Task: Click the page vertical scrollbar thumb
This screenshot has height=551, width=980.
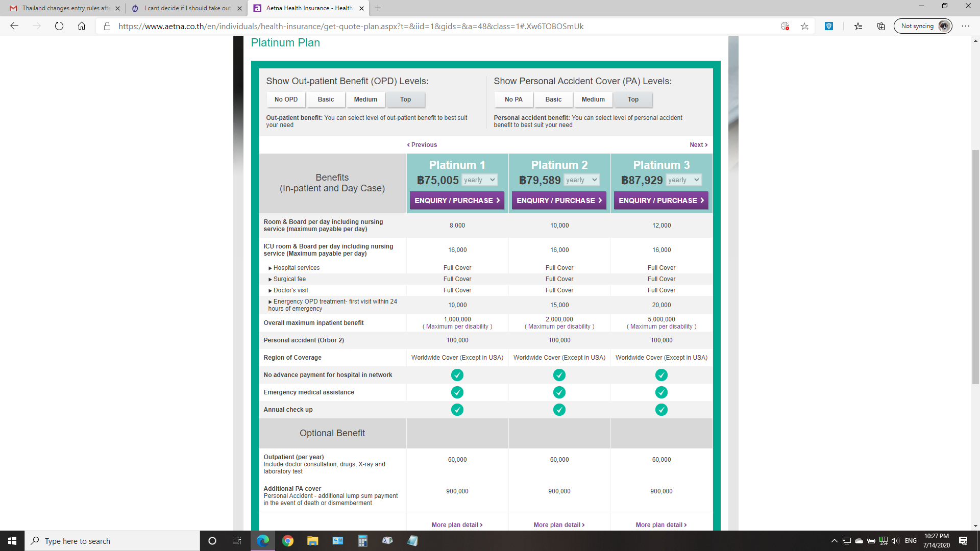Action: coord(975,267)
